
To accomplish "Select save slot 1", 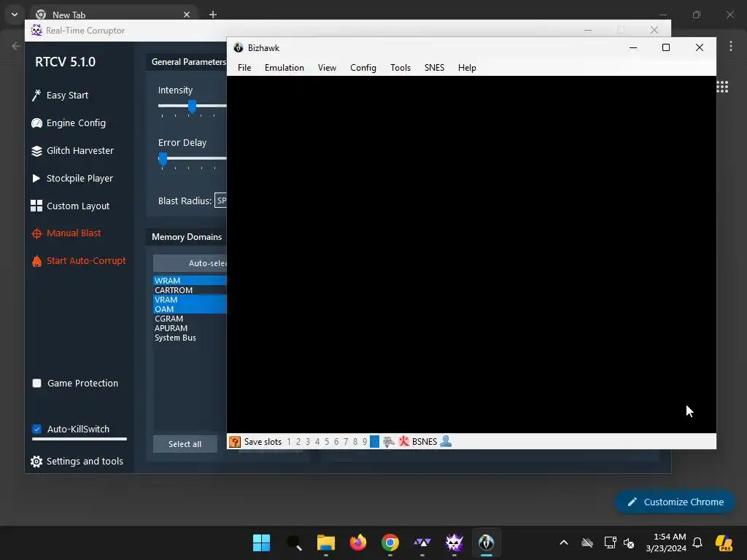I will [289, 442].
